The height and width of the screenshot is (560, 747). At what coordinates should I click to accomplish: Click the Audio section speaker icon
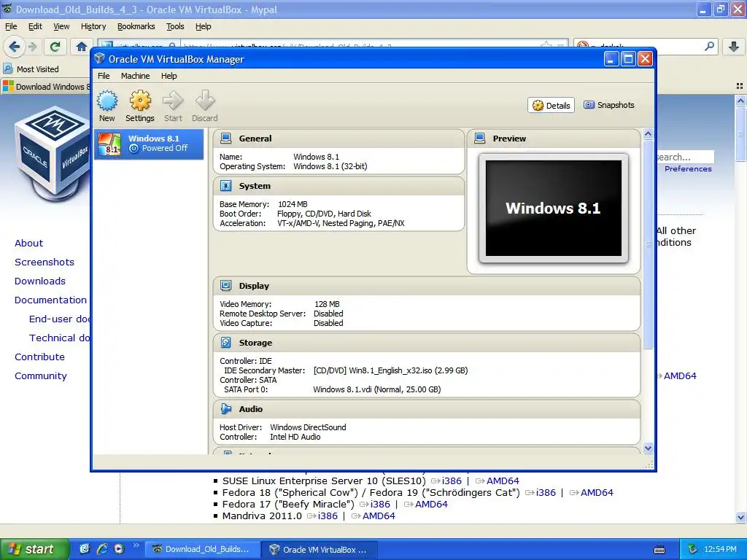(x=226, y=409)
